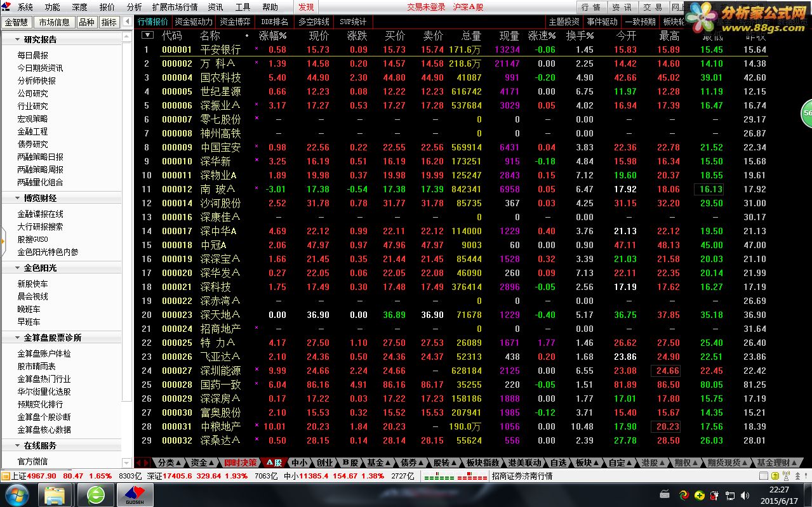Open the 主题投资 tab

tap(564, 22)
